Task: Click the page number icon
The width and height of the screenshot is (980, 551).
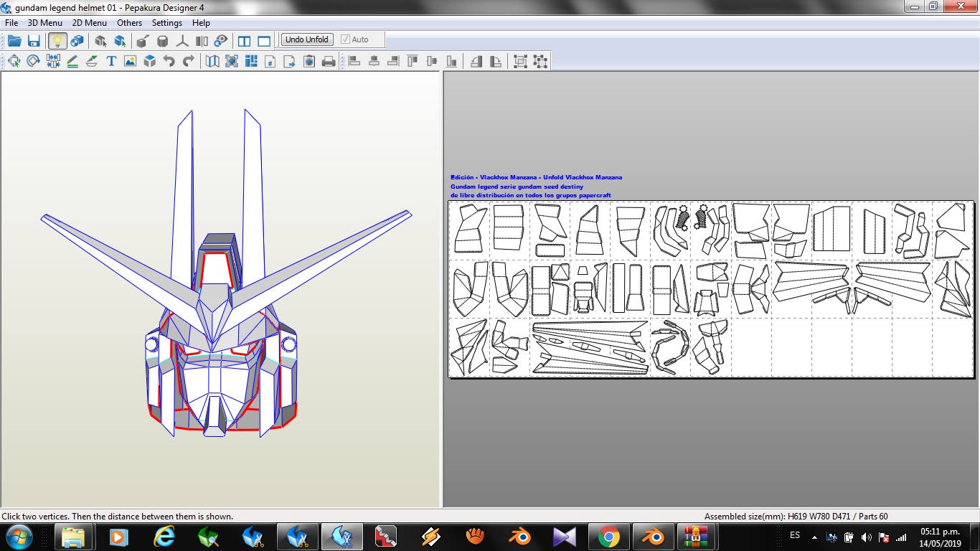Action: point(270,61)
